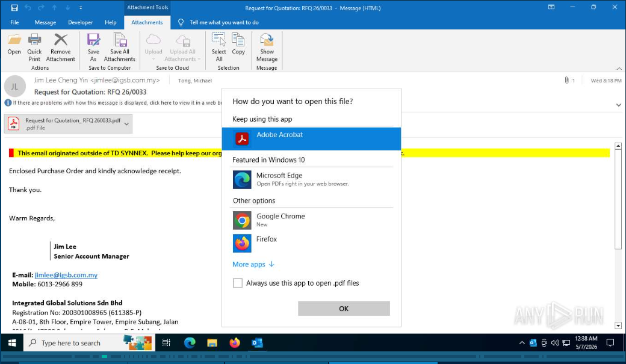
Task: Choose Adobe Acrobat to open file
Action: [311, 138]
